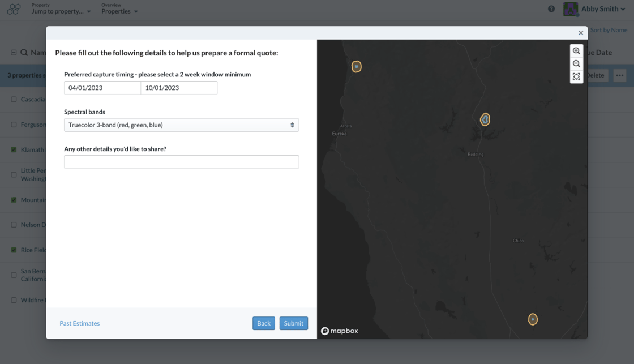Click the Abby Smith avatar image

point(571,9)
